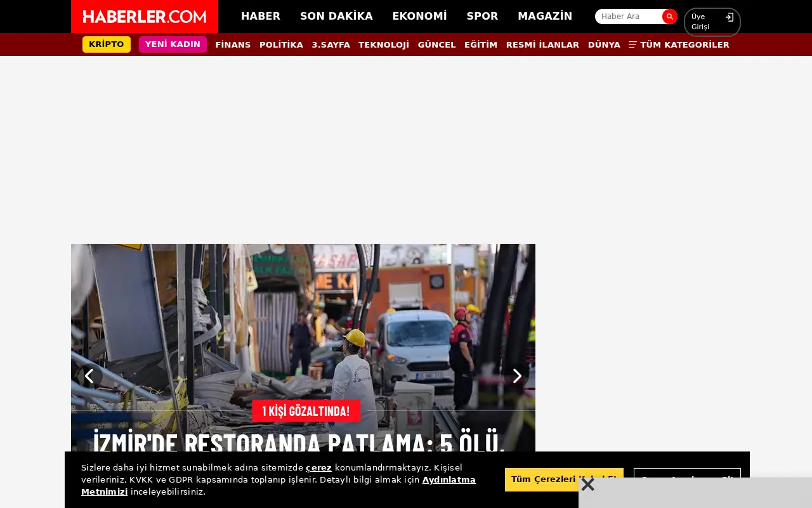812x508 pixels.
Task: Open the MAGAZİN section
Action: tap(545, 17)
